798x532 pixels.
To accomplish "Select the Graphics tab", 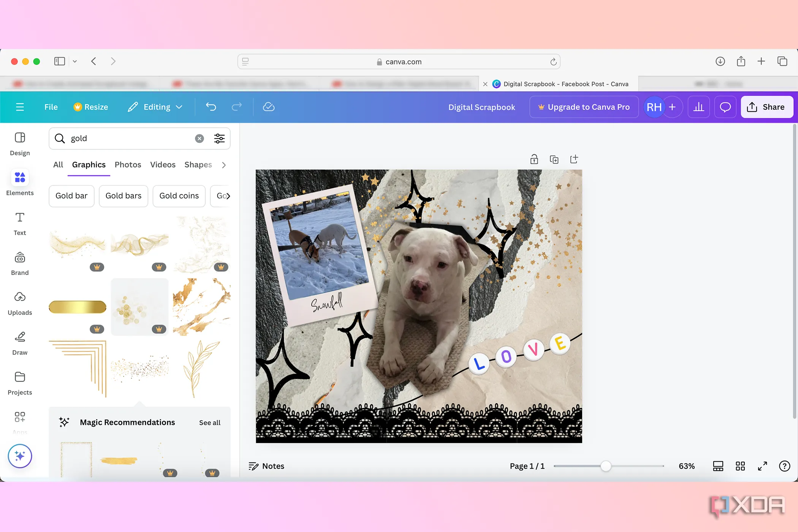I will [x=89, y=165].
